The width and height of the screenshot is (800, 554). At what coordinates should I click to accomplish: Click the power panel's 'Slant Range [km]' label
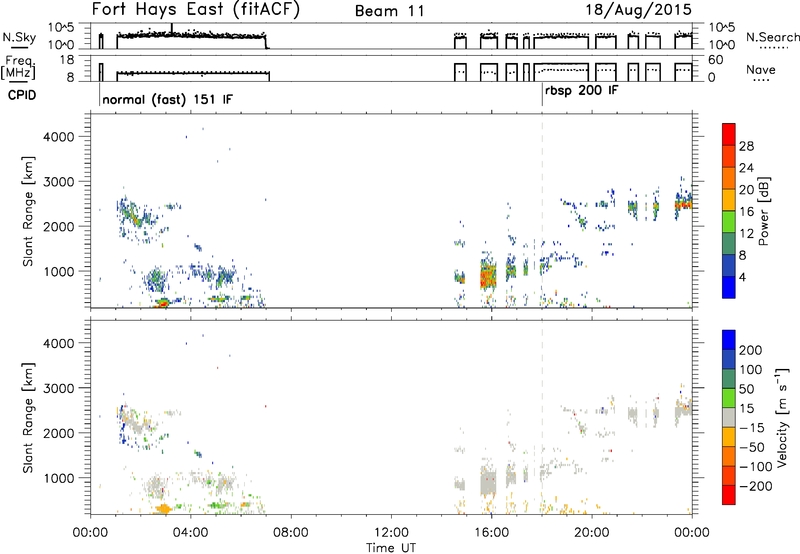point(28,211)
